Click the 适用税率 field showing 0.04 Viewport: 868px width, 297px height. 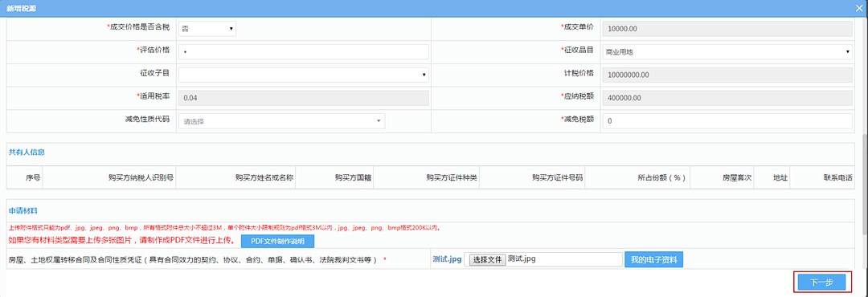pos(303,98)
